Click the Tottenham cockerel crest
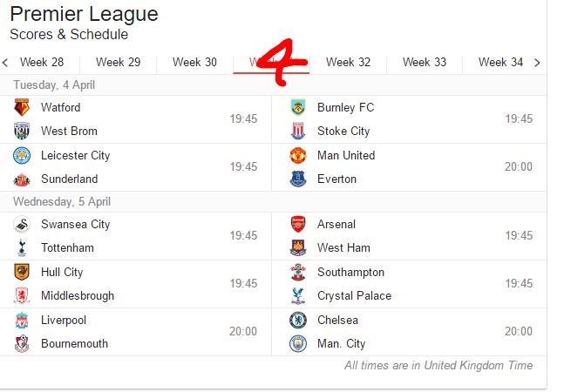 22,248
